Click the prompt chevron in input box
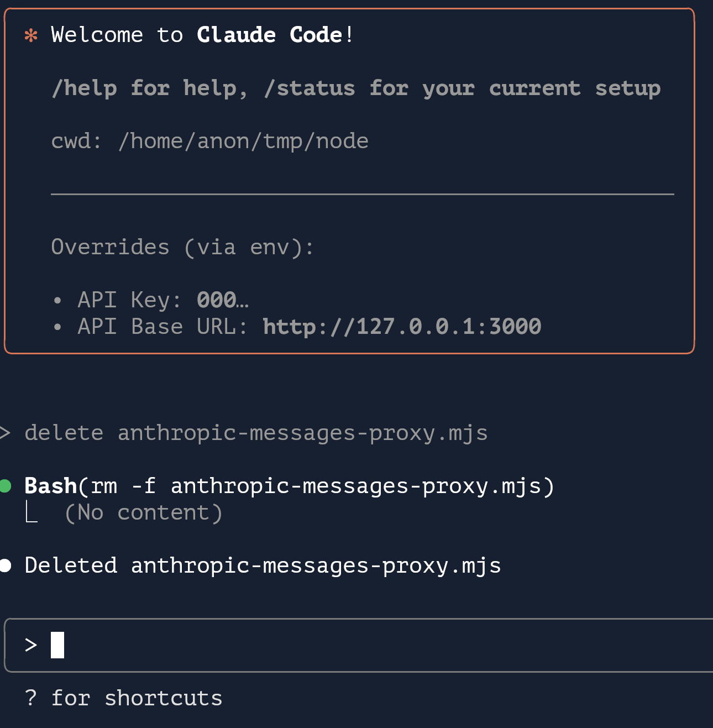This screenshot has height=728, width=713. (31, 645)
